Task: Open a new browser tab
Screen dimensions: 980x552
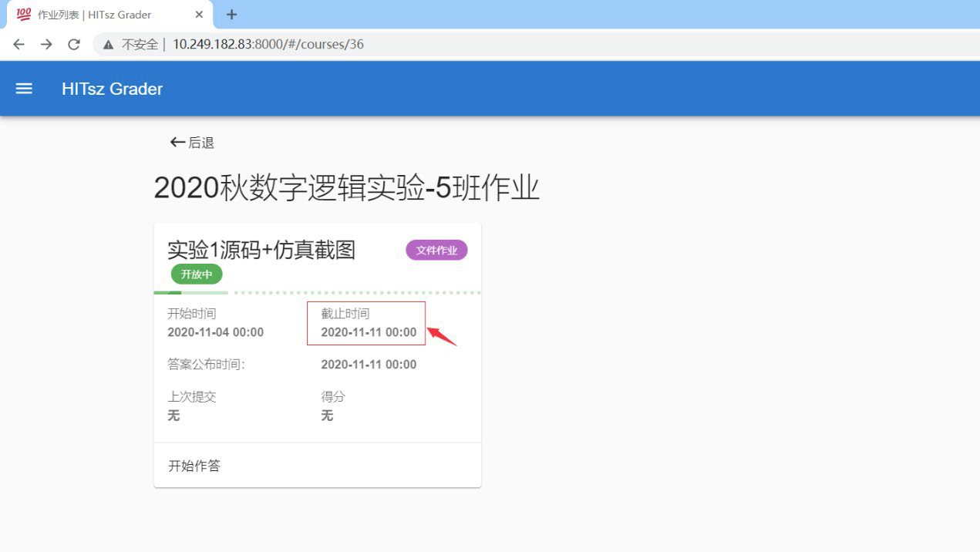Action: pyautogui.click(x=231, y=15)
